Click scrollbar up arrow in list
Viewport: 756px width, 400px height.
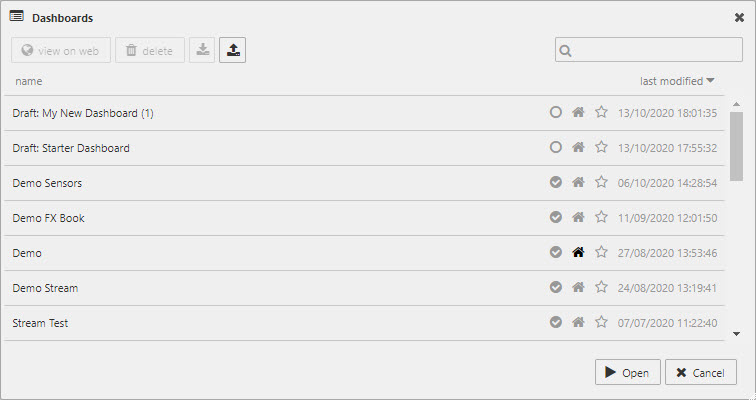[x=736, y=104]
